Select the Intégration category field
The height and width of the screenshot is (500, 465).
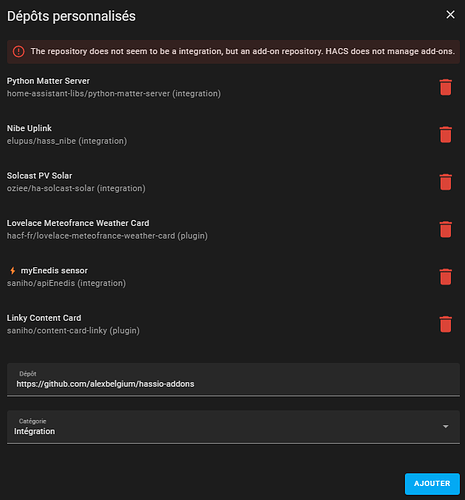click(x=233, y=427)
